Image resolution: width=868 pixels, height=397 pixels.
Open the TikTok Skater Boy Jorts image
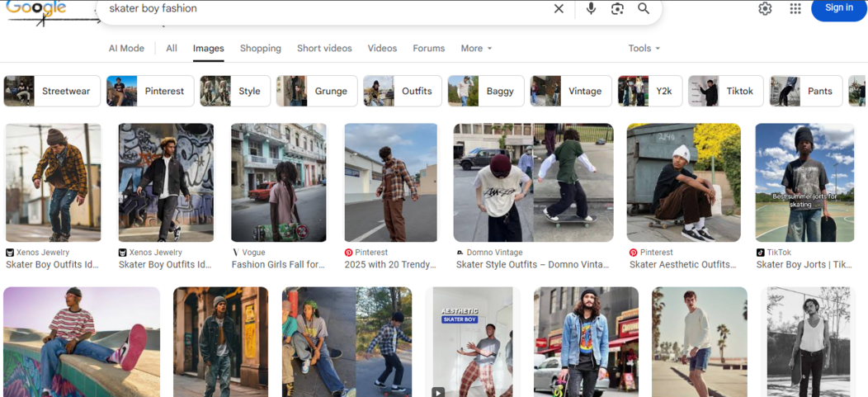click(x=804, y=183)
